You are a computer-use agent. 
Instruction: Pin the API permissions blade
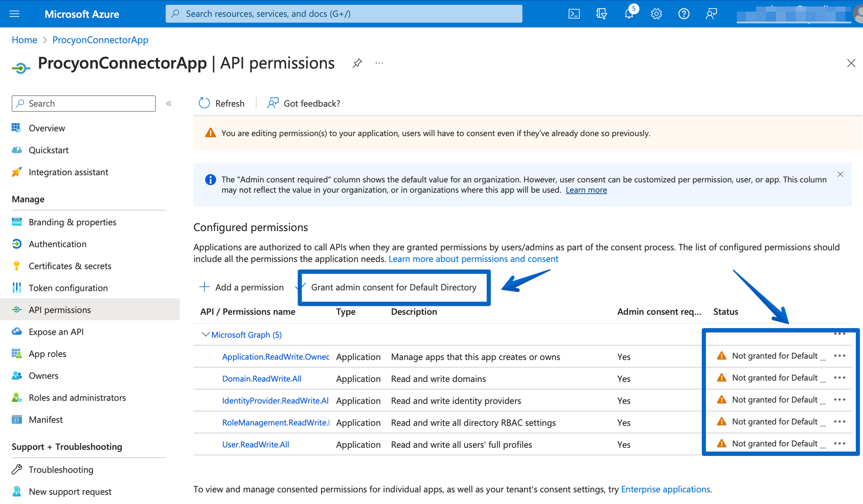click(x=357, y=63)
